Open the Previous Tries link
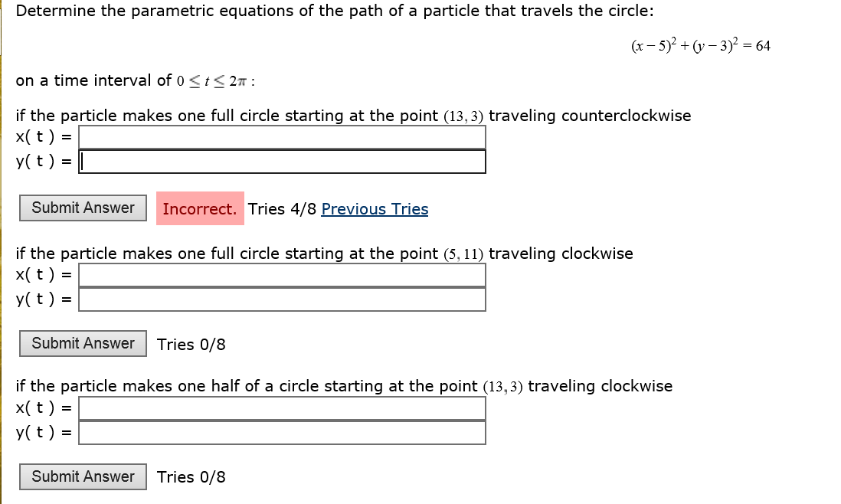Screen dimensions: 841x504 [x=375, y=209]
